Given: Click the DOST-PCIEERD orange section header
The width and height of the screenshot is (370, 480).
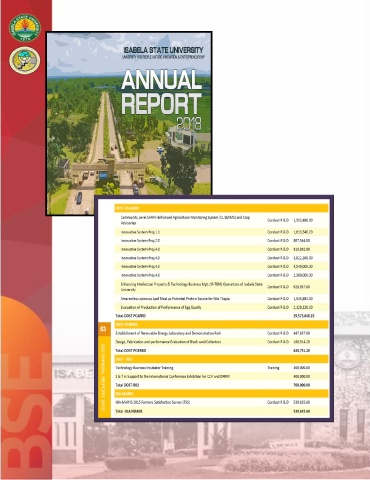Looking at the screenshot, I should (x=221, y=324).
